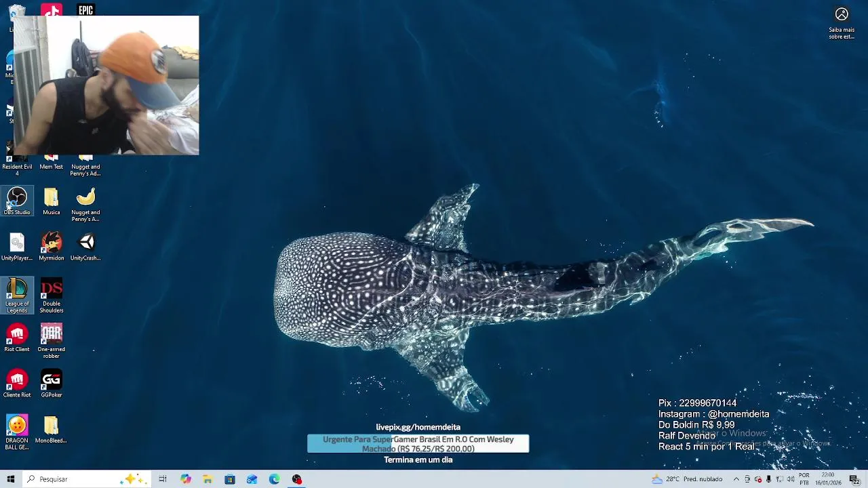This screenshot has height=488, width=868.
Task: Open Copilot from the taskbar
Action: coord(186,479)
